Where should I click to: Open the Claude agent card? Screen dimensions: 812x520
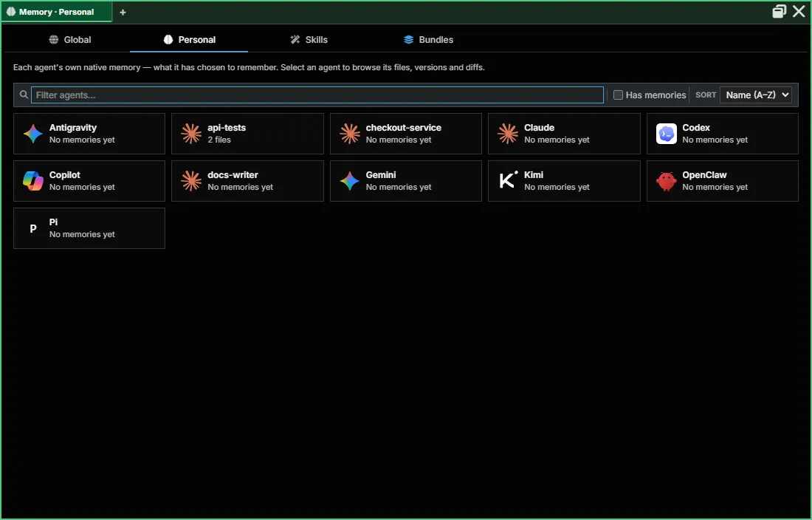pyautogui.click(x=564, y=134)
